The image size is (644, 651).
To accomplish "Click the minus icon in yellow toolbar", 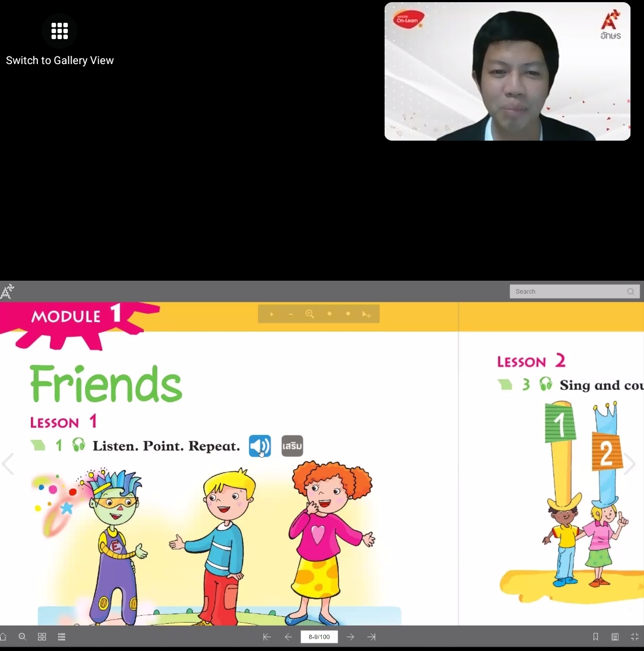I will 290,314.
